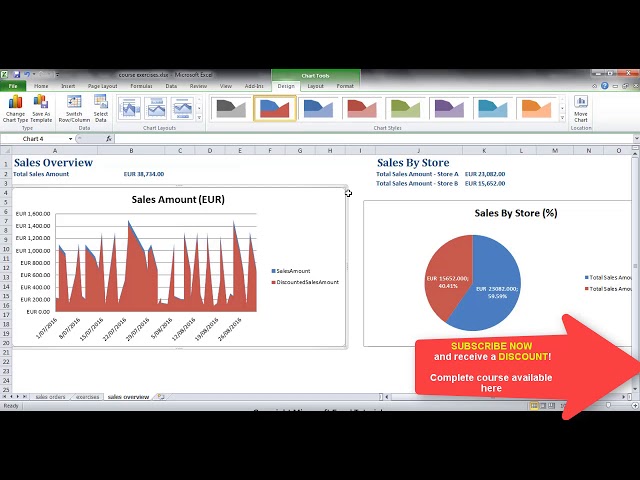The width and height of the screenshot is (640, 480).
Task: Apply the gray chart style
Action: click(231, 109)
